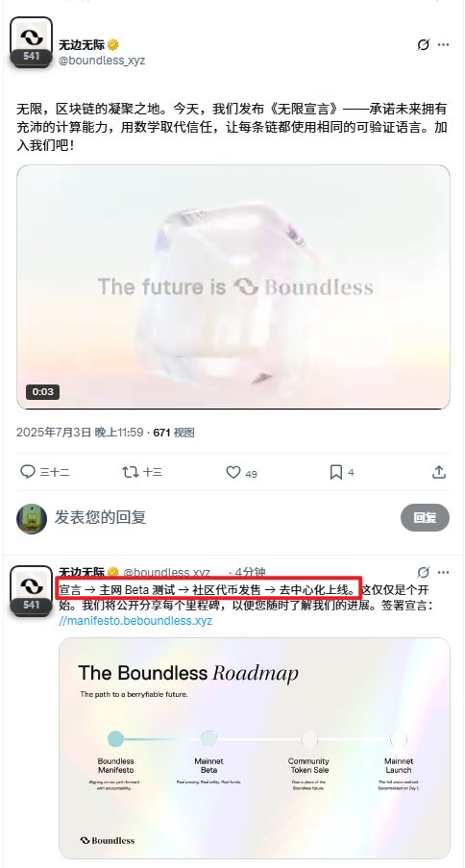
Task: Open the @boundless_xyz handle link
Action: [x=102, y=61]
